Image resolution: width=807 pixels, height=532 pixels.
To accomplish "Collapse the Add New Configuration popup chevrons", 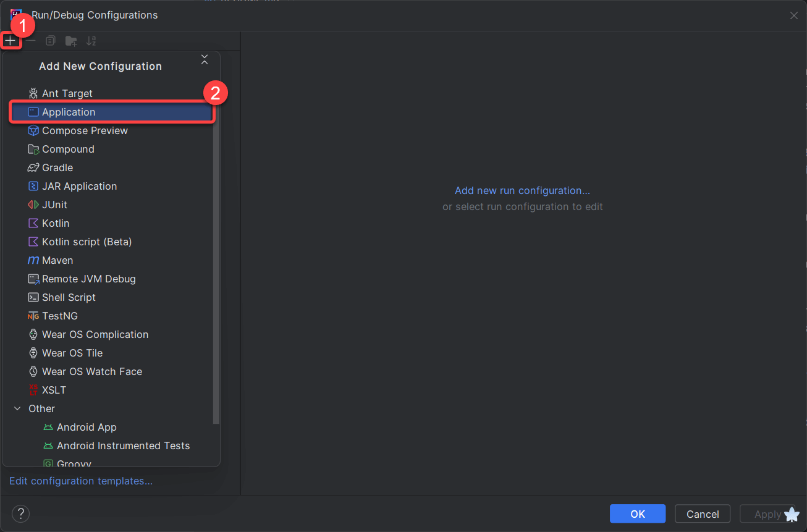I will point(205,59).
